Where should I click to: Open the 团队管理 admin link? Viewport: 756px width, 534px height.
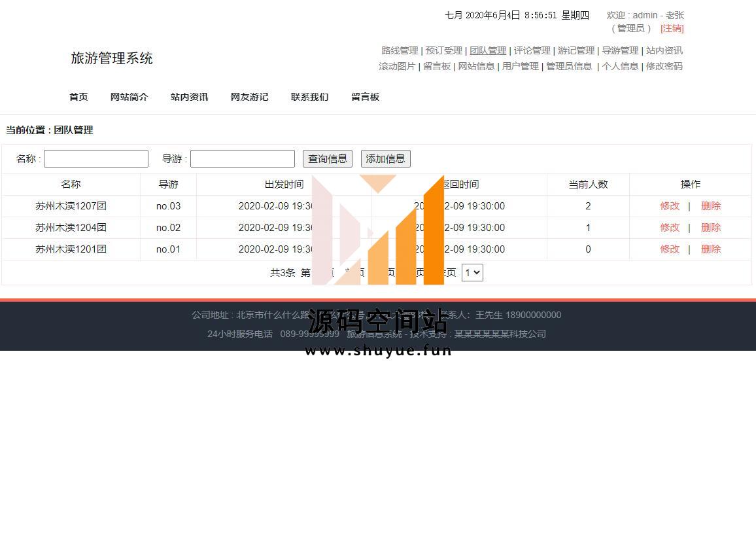point(488,50)
